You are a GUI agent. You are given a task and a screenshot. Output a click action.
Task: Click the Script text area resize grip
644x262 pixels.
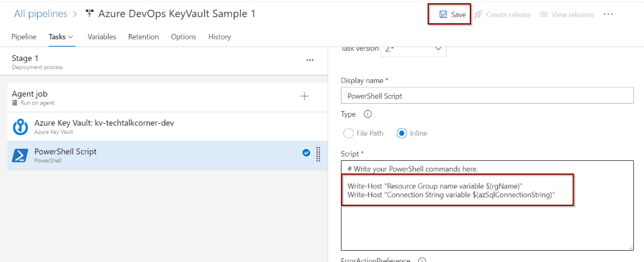pyautogui.click(x=630, y=248)
